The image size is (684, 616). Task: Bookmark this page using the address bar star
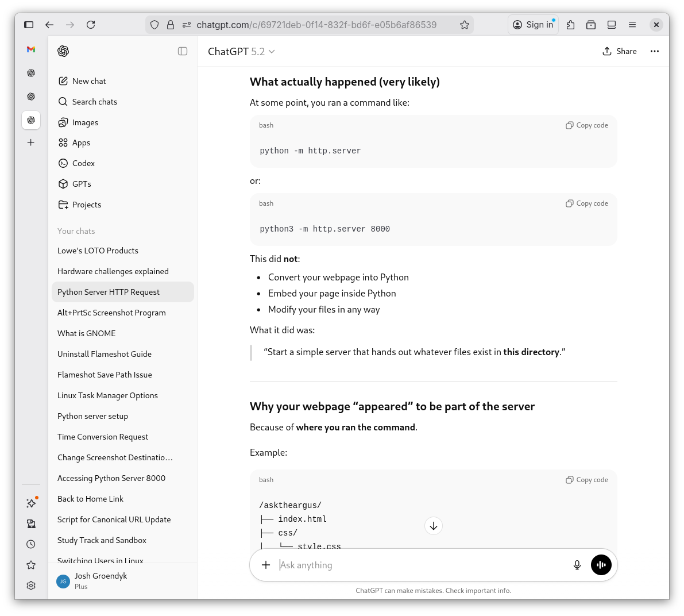[x=465, y=25]
